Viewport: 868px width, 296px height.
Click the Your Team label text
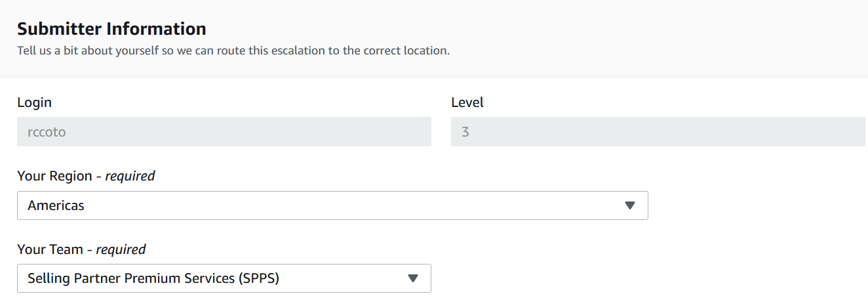[x=50, y=249]
